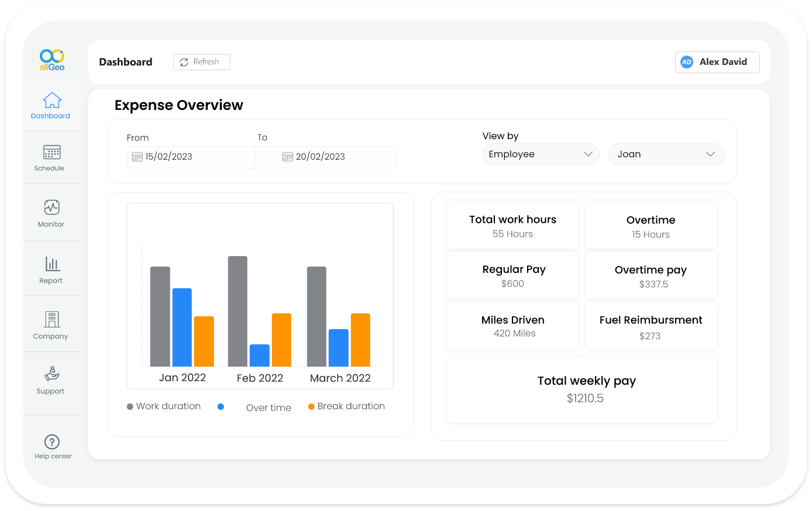
Task: Click the To date calendar icon
Action: pos(288,157)
